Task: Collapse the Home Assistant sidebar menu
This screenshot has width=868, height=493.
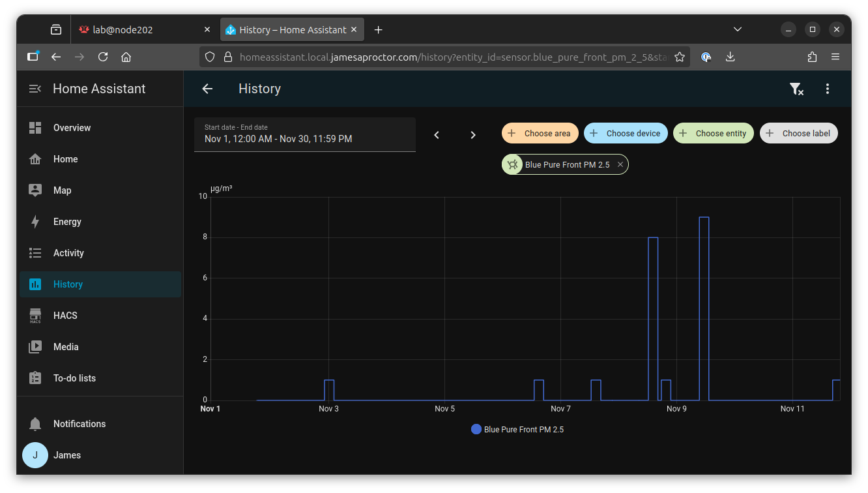Action: (x=35, y=89)
